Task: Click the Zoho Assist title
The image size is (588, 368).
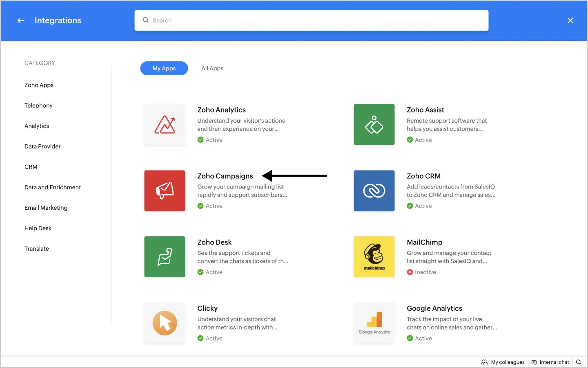Action: tap(425, 110)
